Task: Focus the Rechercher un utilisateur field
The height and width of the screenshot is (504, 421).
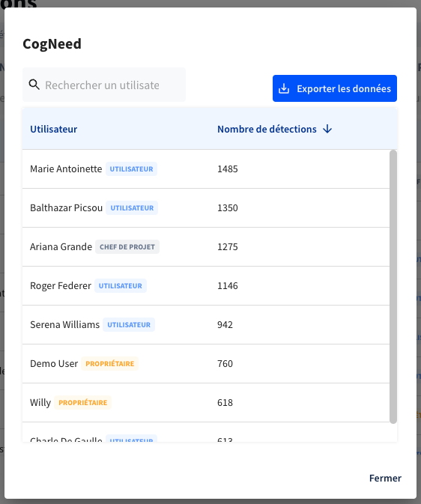Action: [104, 85]
